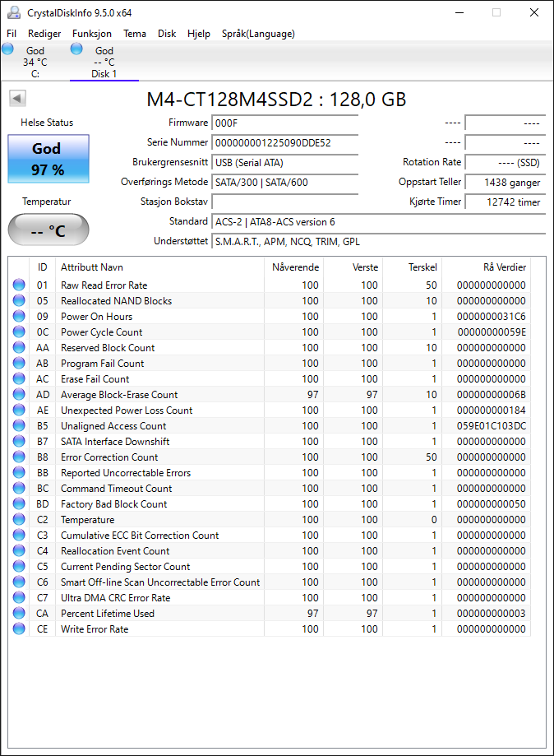Click the Kjørte Timer value 12742 timer

pos(505,202)
